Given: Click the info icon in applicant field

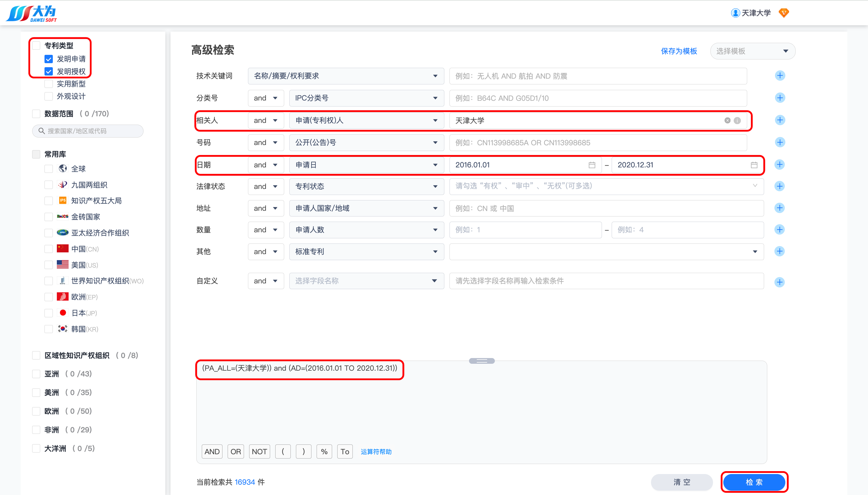Looking at the screenshot, I should click(x=737, y=120).
